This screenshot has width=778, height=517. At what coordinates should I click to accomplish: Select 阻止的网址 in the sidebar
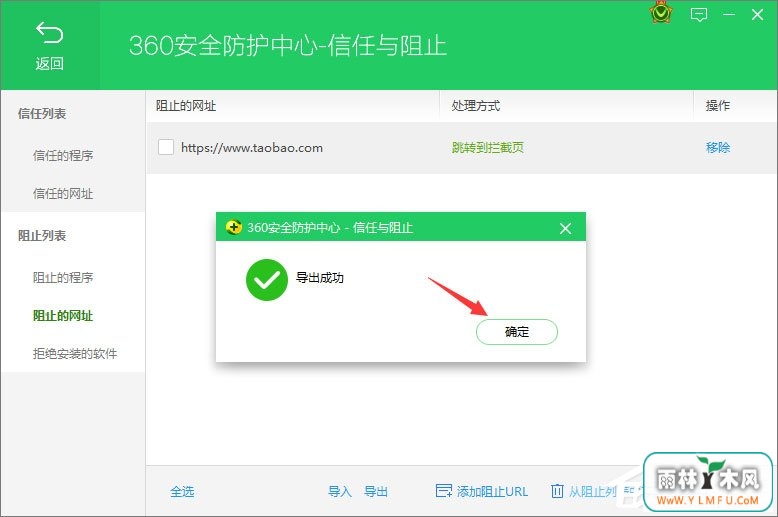(63, 316)
